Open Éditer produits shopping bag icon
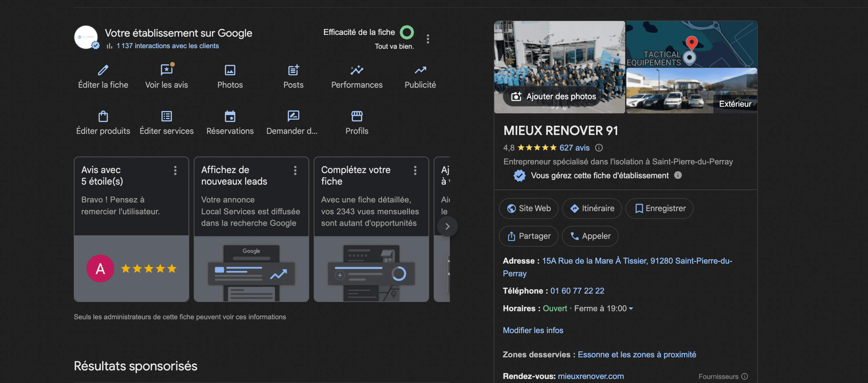The image size is (868, 383). point(103,116)
